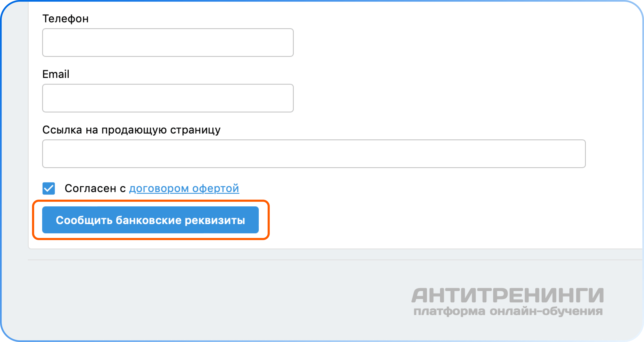Click the Ссылка на продающую страницу field
This screenshot has width=644, height=342.
(314, 154)
